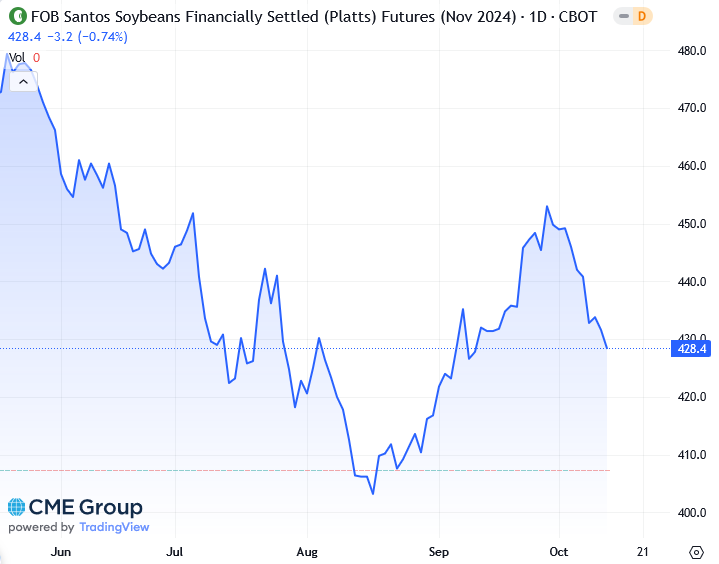Click the Oct label on time axis
The width and height of the screenshot is (719, 564).
[x=558, y=551]
